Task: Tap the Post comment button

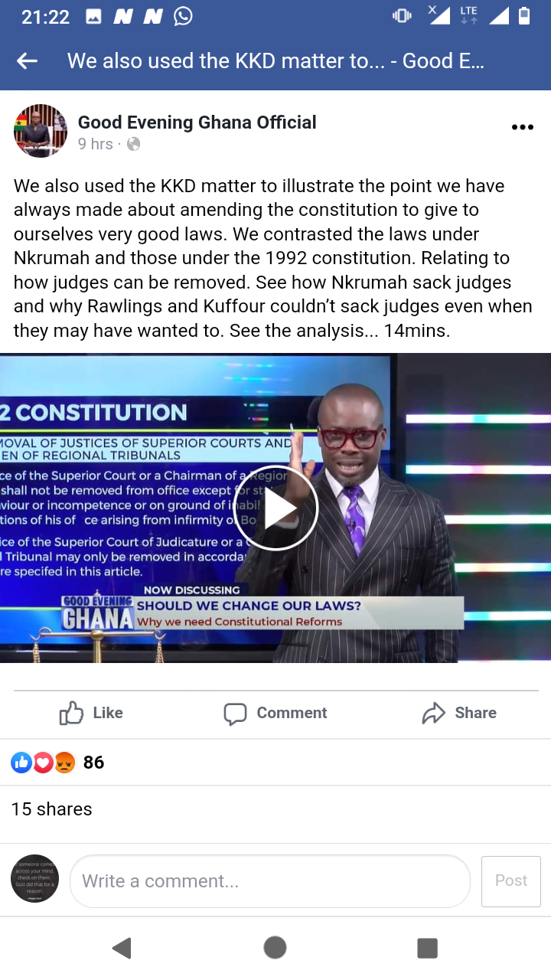Action: 511,881
